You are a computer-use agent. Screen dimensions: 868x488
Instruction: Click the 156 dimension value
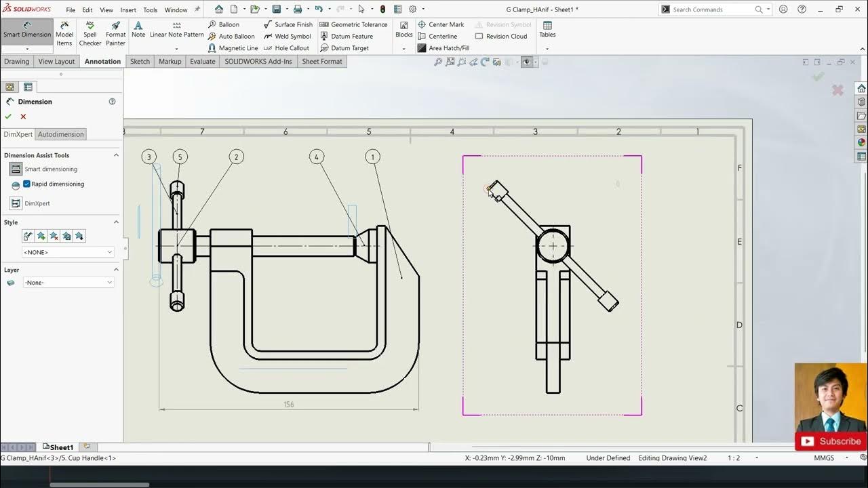tap(289, 405)
